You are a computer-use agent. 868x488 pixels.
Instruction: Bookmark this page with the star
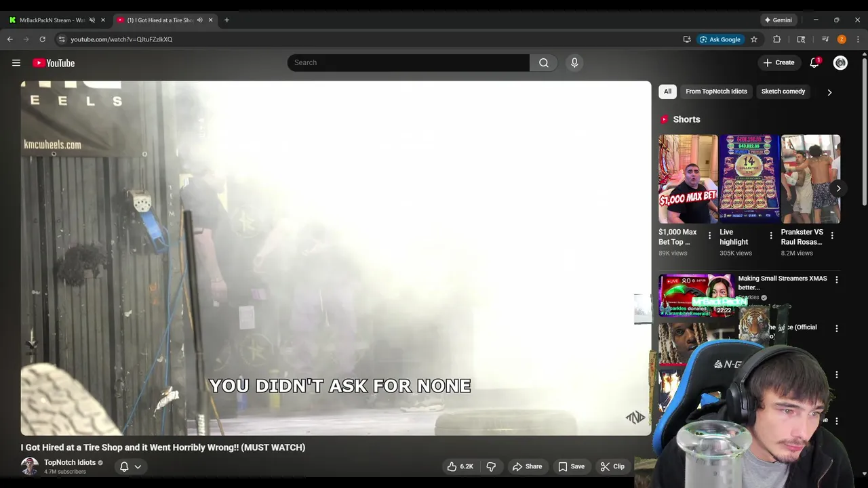(753, 39)
